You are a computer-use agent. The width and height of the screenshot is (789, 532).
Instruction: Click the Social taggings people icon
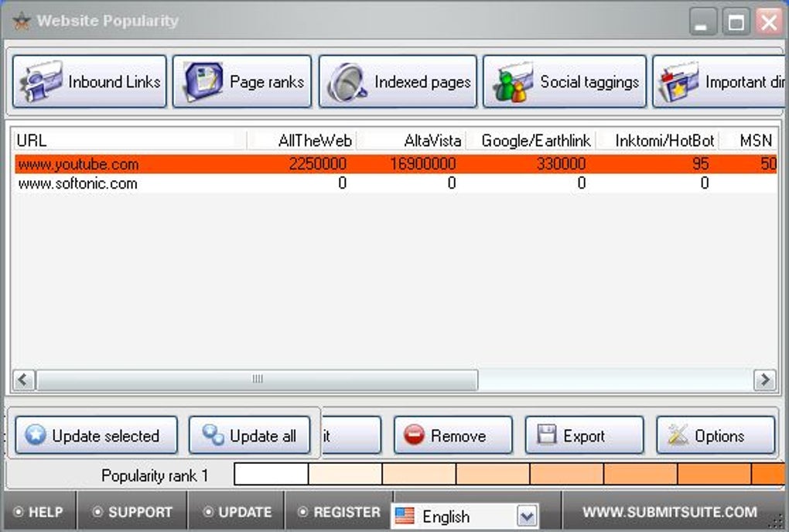pos(513,82)
